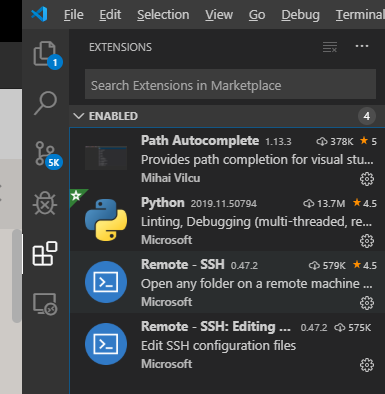Select the Extensions view icon

pyautogui.click(x=45, y=254)
